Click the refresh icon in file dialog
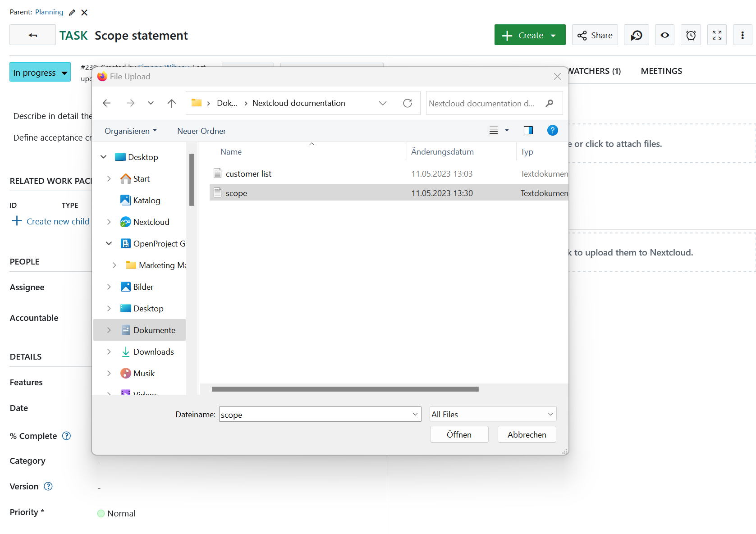 408,103
